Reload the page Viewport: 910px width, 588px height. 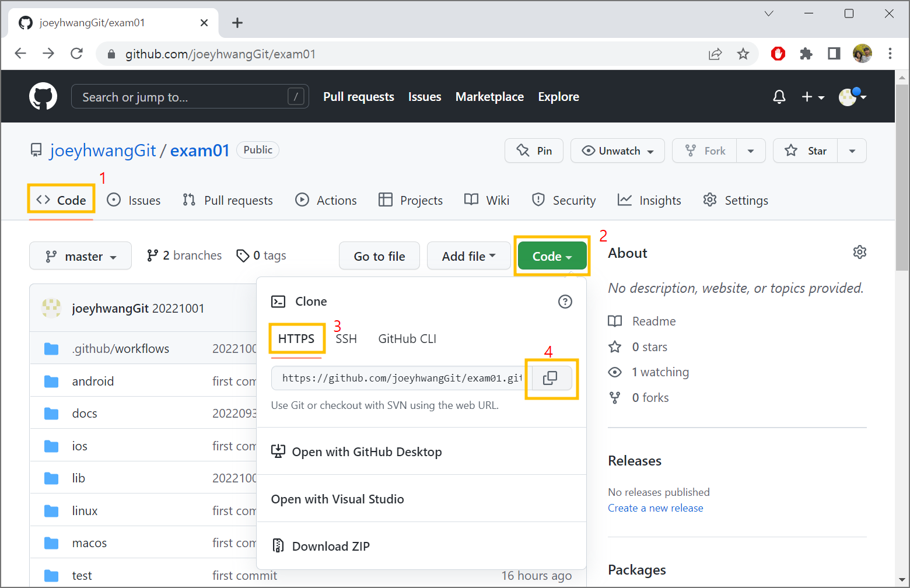point(76,54)
